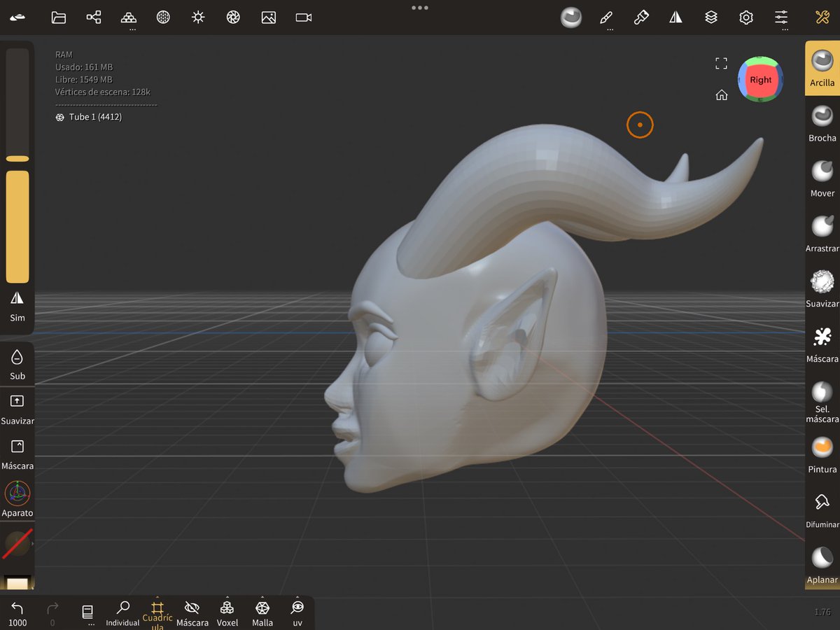Click the Nomad logo icon

17,17
